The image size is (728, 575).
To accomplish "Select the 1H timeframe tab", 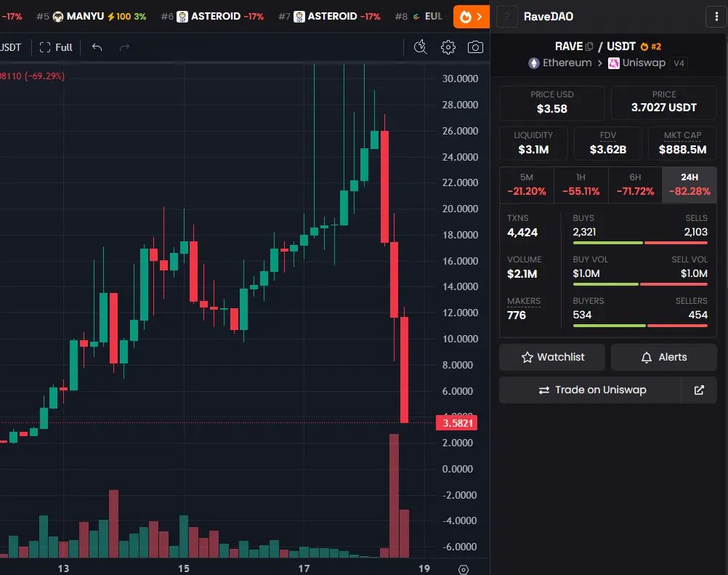I will (x=581, y=185).
